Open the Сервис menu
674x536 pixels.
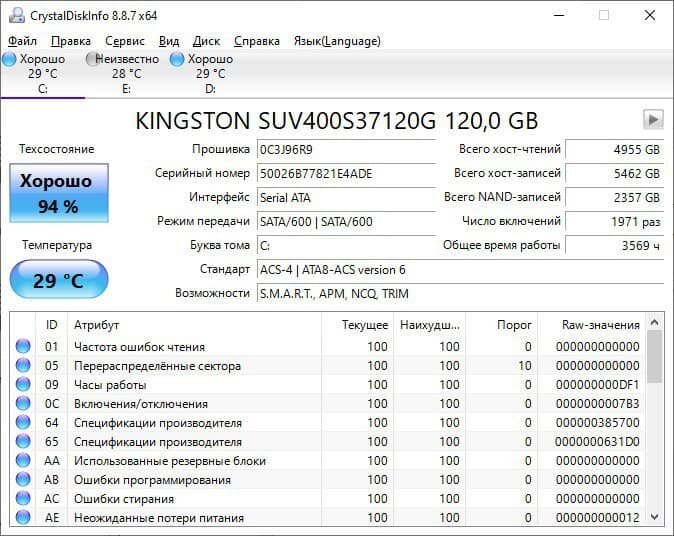tap(125, 41)
